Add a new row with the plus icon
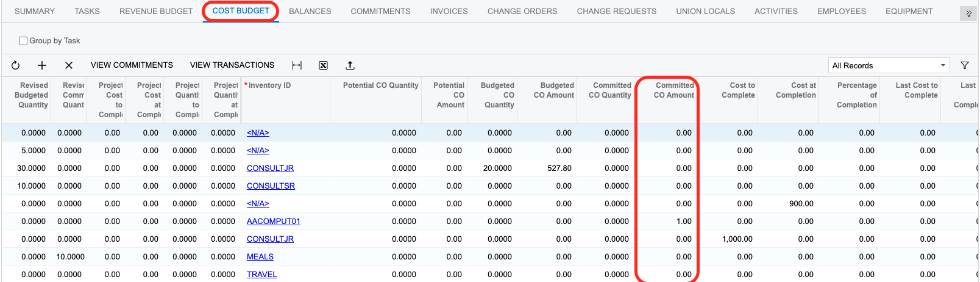The width and height of the screenshot is (980, 282). (42, 65)
